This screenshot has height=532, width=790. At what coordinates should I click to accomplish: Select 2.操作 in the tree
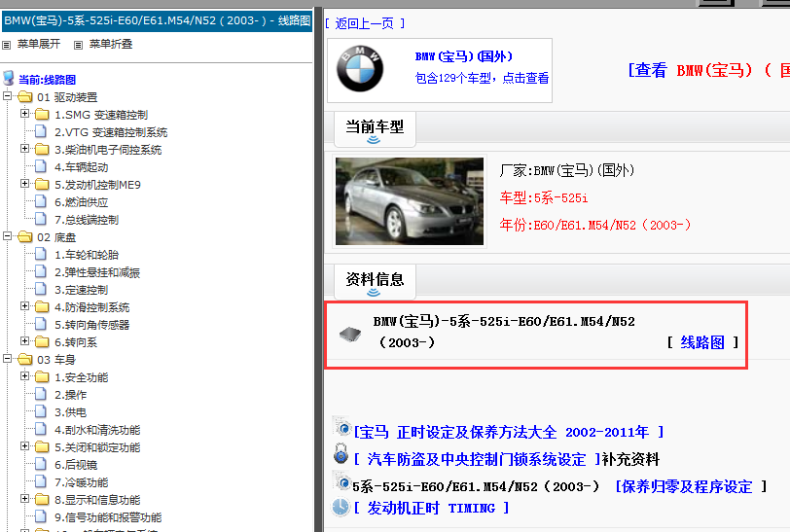click(70, 395)
